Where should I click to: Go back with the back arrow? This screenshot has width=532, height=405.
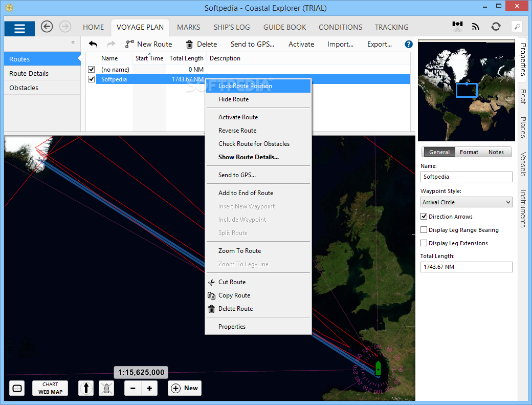click(47, 27)
